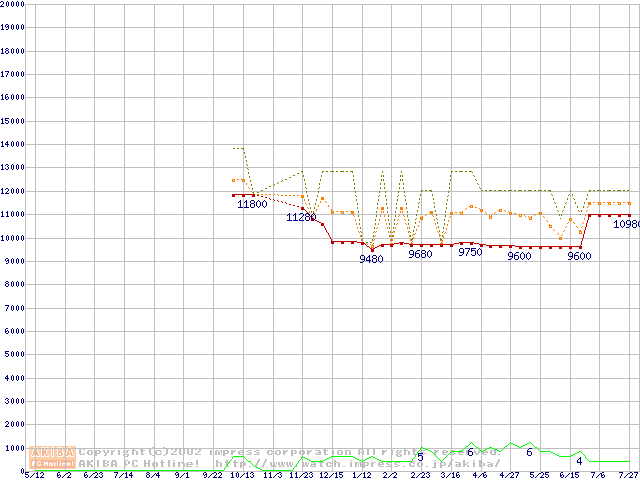Click the green count label 4
Viewport: 640px width, 480px height.
(x=579, y=461)
